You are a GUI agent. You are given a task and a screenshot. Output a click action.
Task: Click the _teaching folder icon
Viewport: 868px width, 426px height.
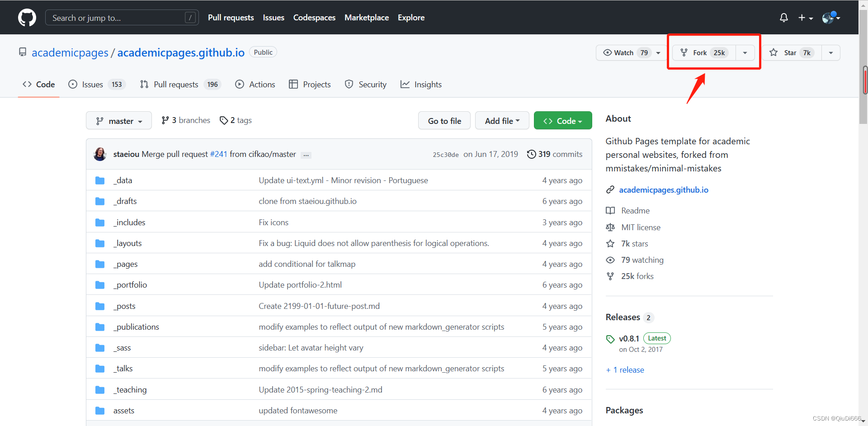tap(100, 390)
